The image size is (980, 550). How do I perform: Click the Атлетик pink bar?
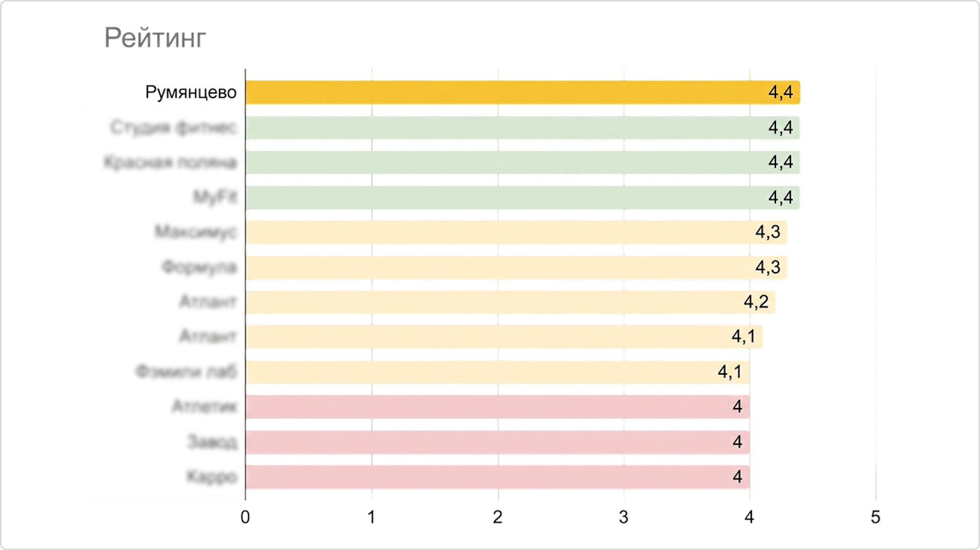(x=498, y=407)
